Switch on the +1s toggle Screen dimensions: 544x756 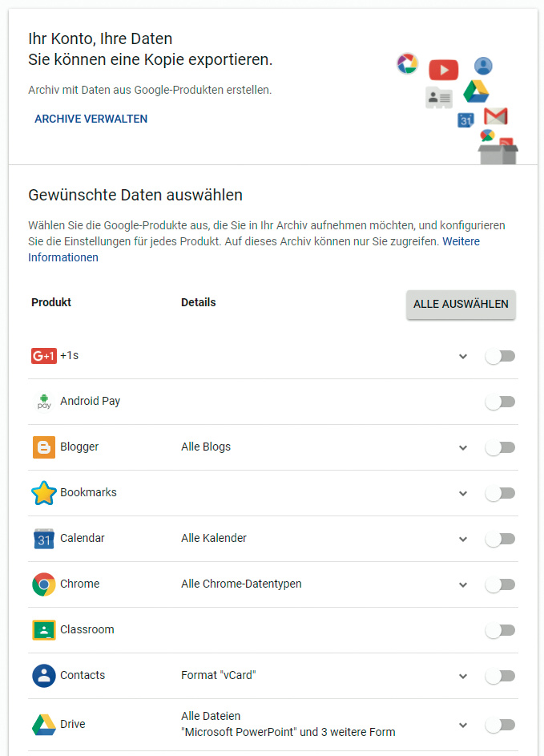(500, 356)
